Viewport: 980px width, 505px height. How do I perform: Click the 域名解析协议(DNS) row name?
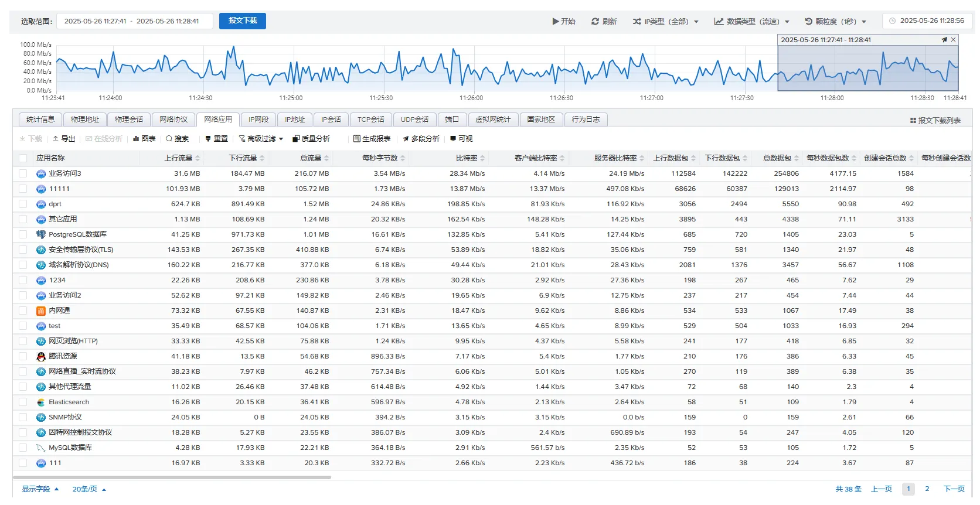tap(79, 265)
